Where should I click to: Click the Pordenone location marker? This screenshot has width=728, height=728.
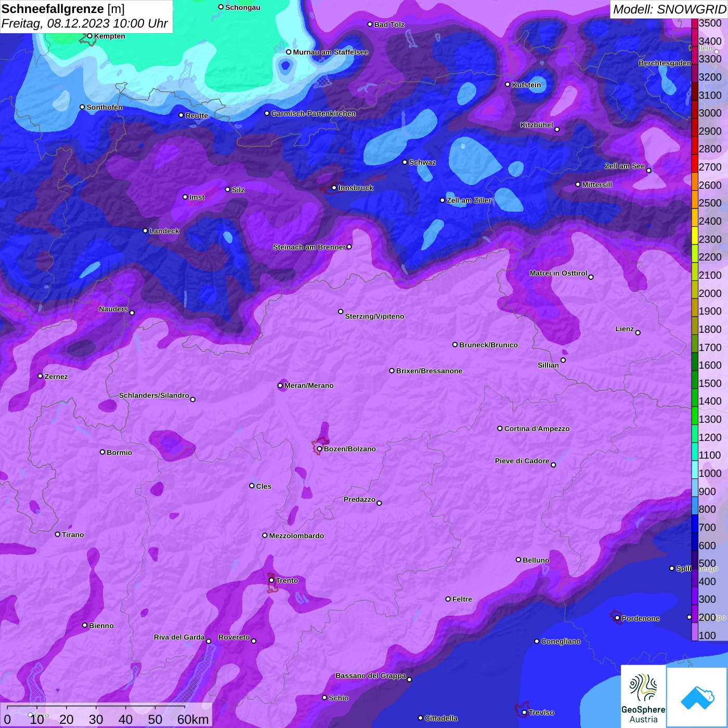click(x=617, y=618)
